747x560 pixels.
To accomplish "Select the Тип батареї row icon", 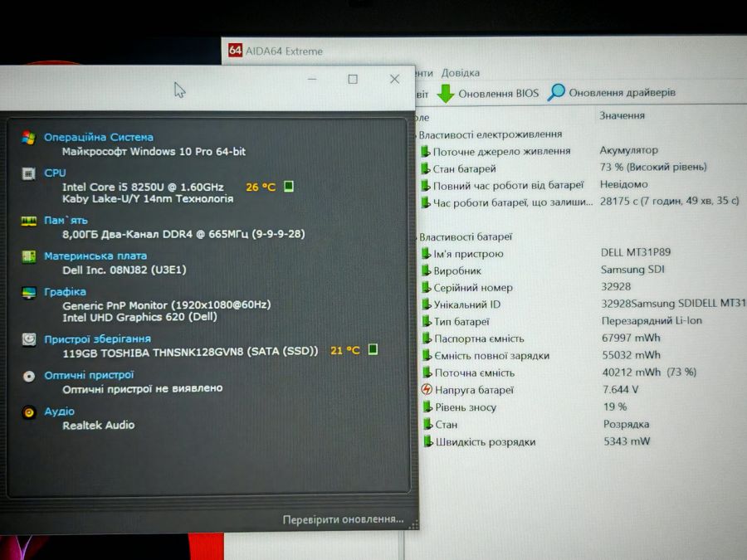I will [x=427, y=321].
